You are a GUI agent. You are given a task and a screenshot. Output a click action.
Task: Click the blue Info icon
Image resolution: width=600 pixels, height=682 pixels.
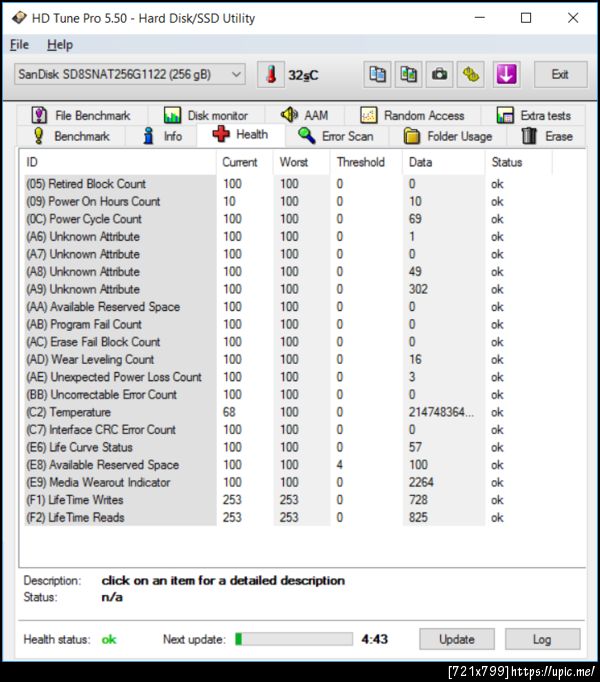148,136
